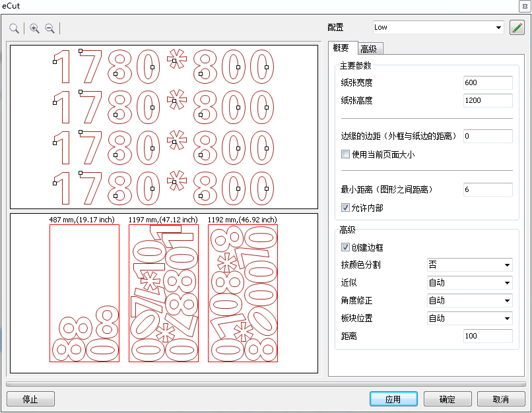Screen dimensions: 532x413
Task: Click the 应用 button
Action: (393, 399)
